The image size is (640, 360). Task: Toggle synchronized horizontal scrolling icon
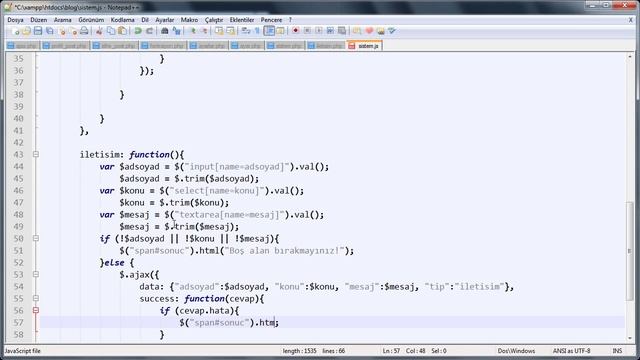coord(231,31)
